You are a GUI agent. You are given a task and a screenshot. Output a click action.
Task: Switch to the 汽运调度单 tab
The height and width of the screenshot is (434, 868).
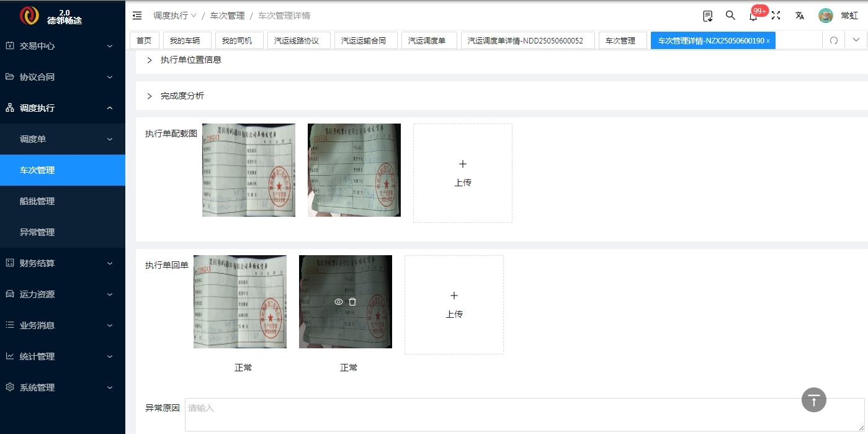427,40
